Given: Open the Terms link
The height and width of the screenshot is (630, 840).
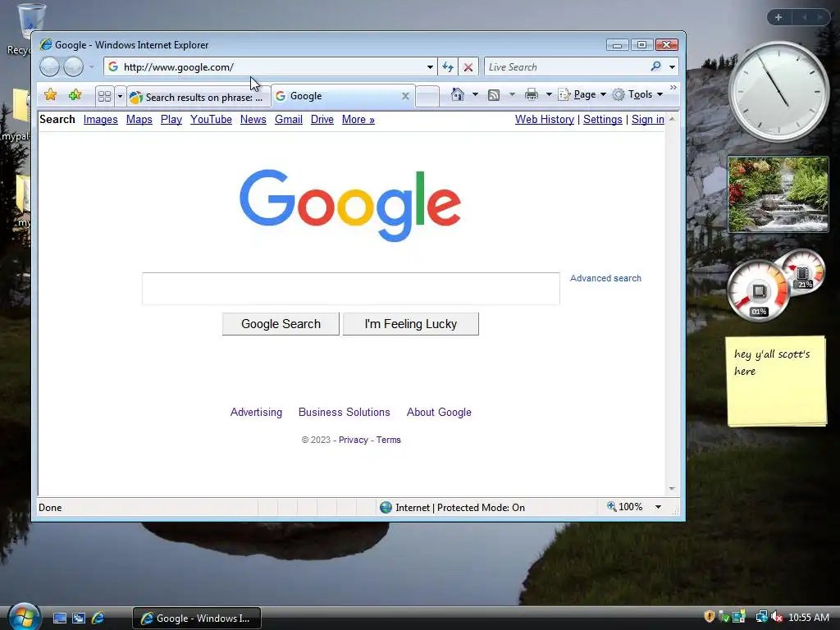Looking at the screenshot, I should [x=388, y=440].
